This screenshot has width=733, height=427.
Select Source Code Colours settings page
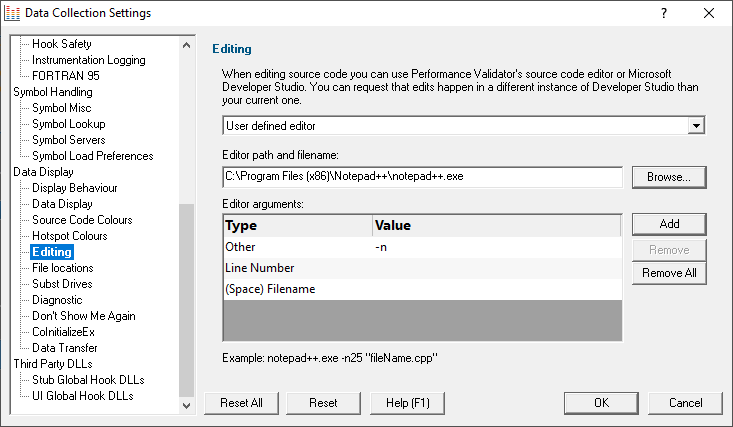tap(82, 220)
